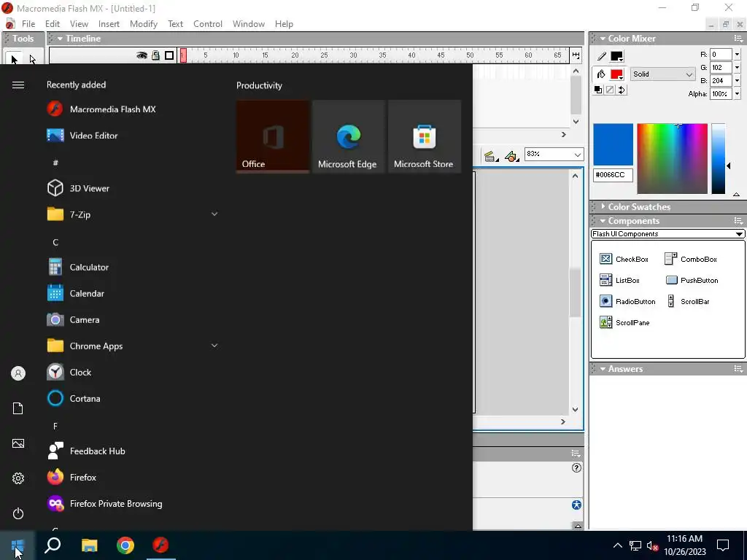
Task: Open the Alpha percentage slider arrow
Action: (737, 94)
